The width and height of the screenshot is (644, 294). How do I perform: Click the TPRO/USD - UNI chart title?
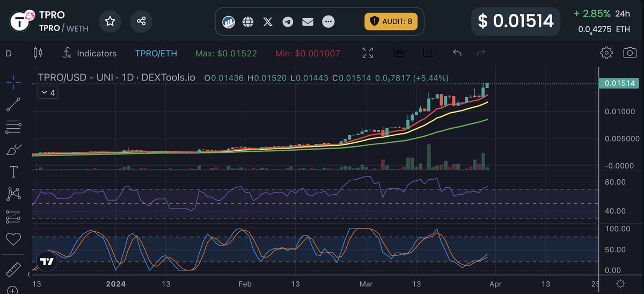point(117,78)
